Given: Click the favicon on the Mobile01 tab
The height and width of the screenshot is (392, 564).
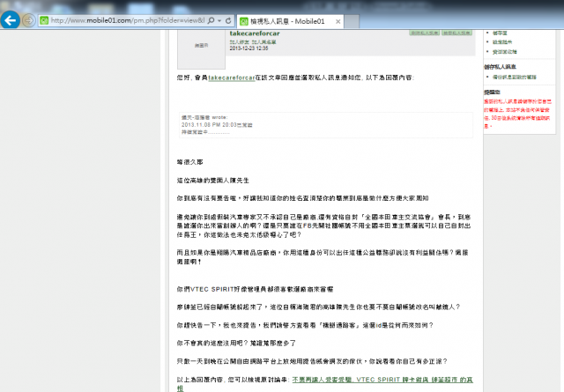Looking at the screenshot, I should pyautogui.click(x=244, y=21).
